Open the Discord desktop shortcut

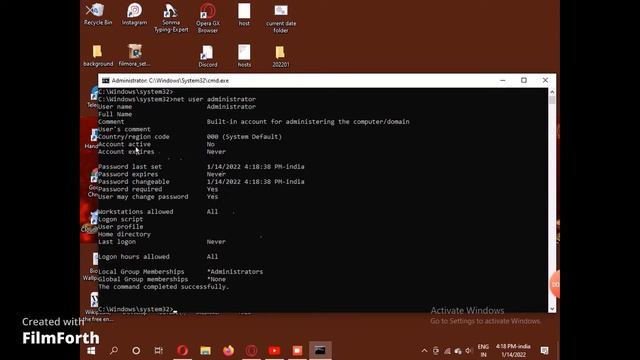[208, 56]
